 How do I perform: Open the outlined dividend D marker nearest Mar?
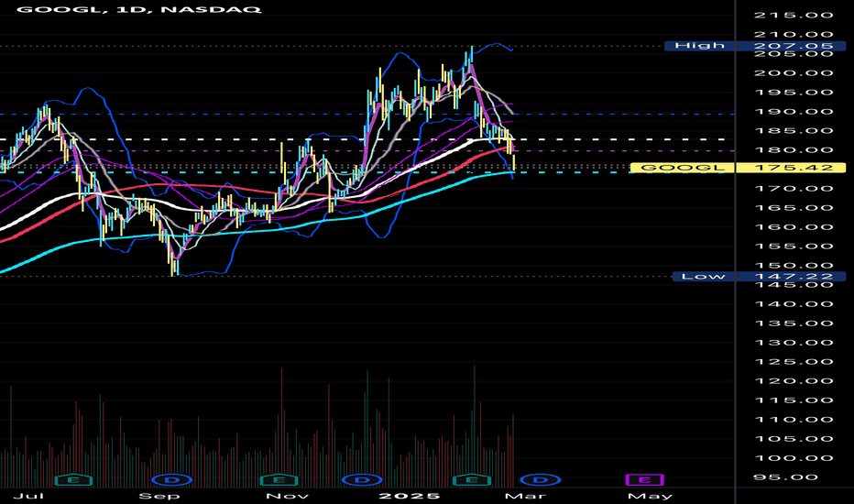(541, 480)
